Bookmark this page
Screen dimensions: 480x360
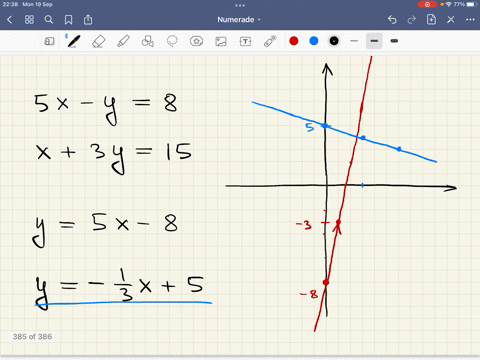point(68,20)
